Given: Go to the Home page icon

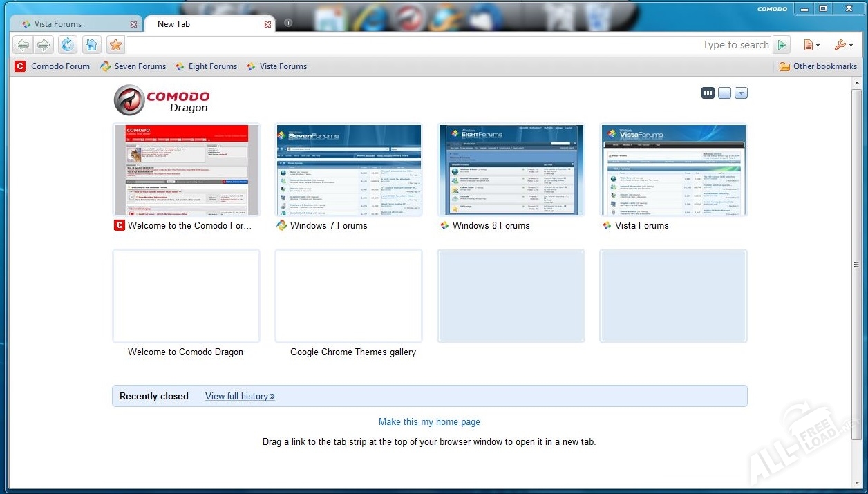Looking at the screenshot, I should point(91,45).
